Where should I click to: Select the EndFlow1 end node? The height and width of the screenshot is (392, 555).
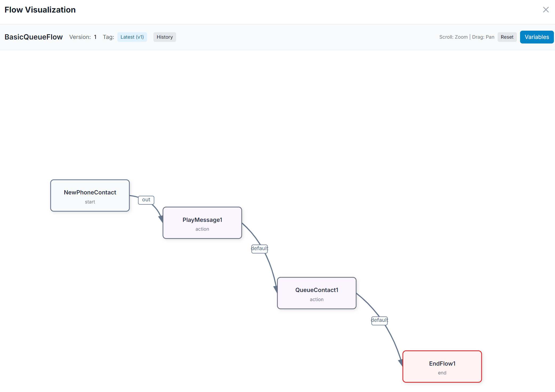tap(442, 366)
